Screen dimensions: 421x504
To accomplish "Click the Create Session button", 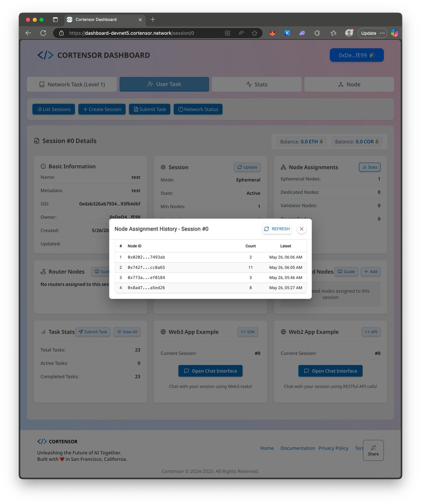I will 102,109.
